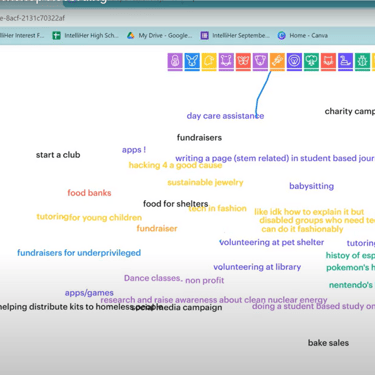The height and width of the screenshot is (375, 375).
Task: Click the 'food for shelters' response
Action: point(176,204)
